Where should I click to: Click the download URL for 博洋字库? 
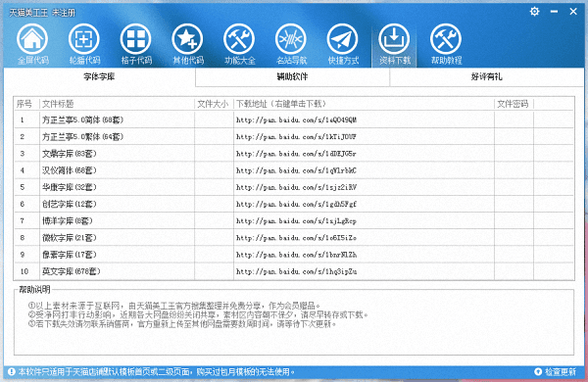coord(296,221)
